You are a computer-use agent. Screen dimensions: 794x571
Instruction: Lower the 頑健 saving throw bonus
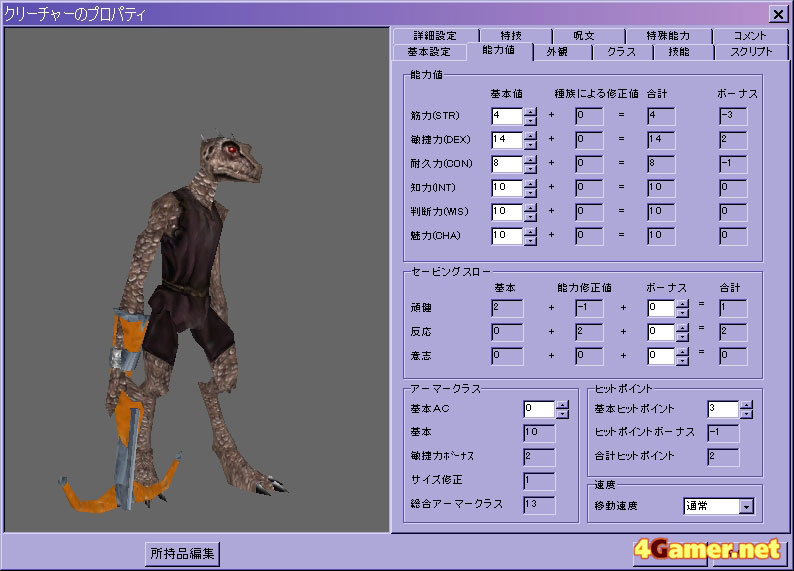tap(682, 313)
